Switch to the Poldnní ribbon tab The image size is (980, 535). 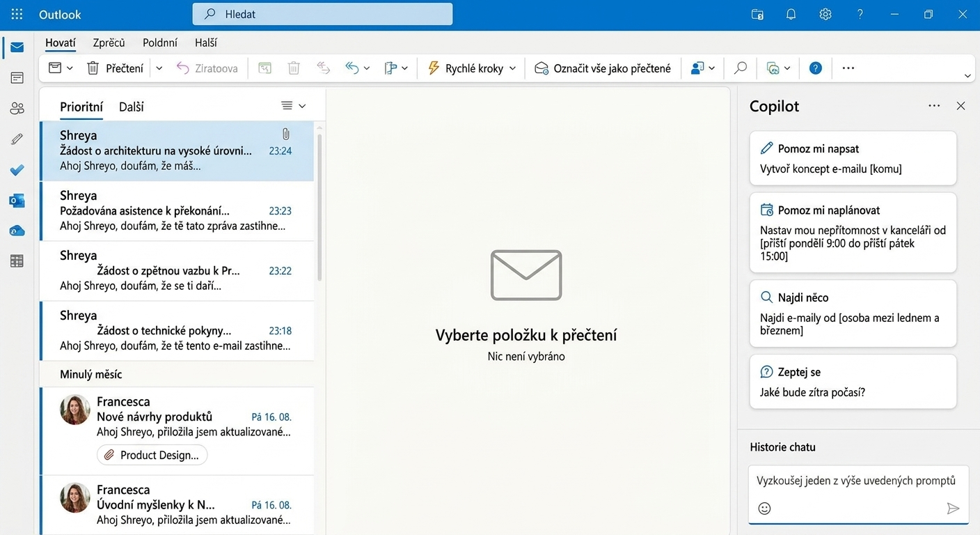[x=160, y=42]
